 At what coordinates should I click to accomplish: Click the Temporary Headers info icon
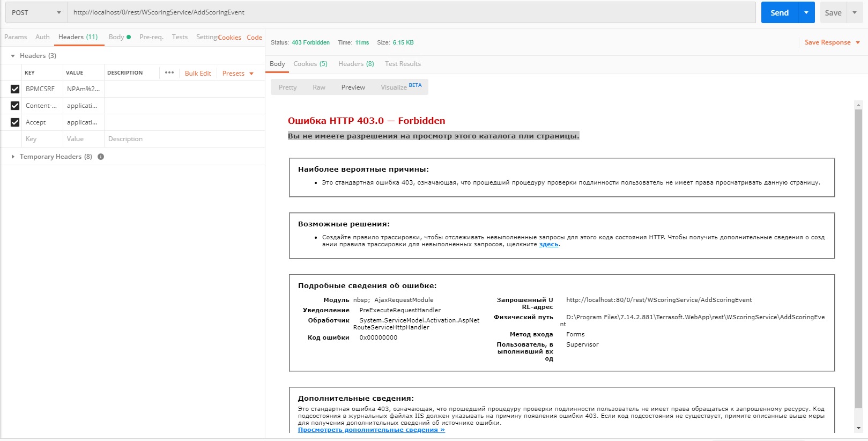coord(101,157)
